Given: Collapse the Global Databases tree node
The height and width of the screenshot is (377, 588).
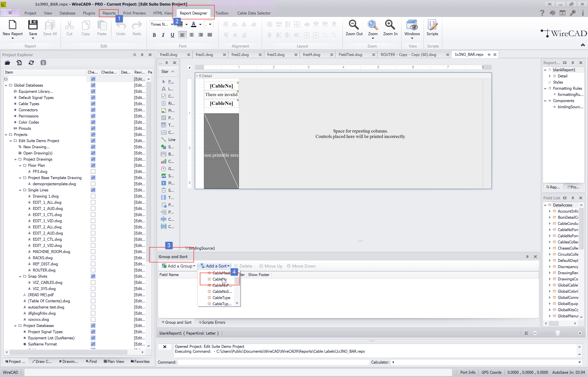Looking at the screenshot, I should 6,85.
